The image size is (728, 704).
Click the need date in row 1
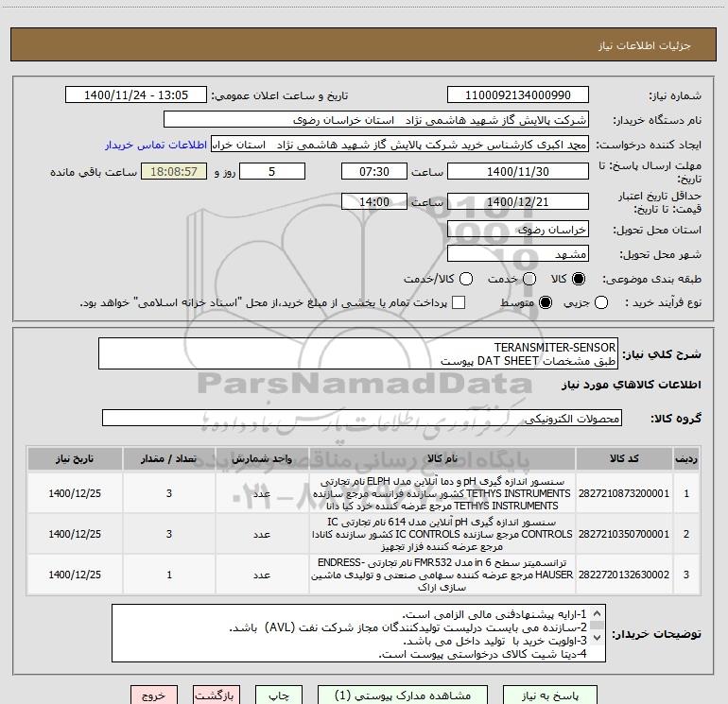click(75, 493)
